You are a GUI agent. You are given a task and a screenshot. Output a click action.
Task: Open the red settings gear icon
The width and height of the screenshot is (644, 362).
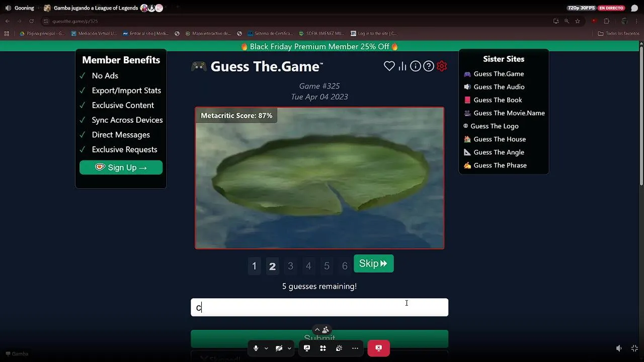[442, 66]
